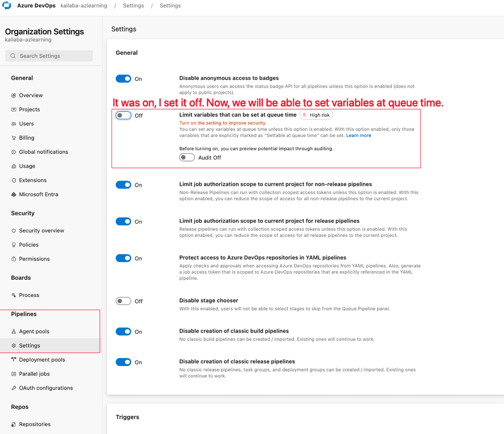This screenshot has width=504, height=434.
Task: Toggle Protect access to Azure DevOps repositories
Action: 124,258
